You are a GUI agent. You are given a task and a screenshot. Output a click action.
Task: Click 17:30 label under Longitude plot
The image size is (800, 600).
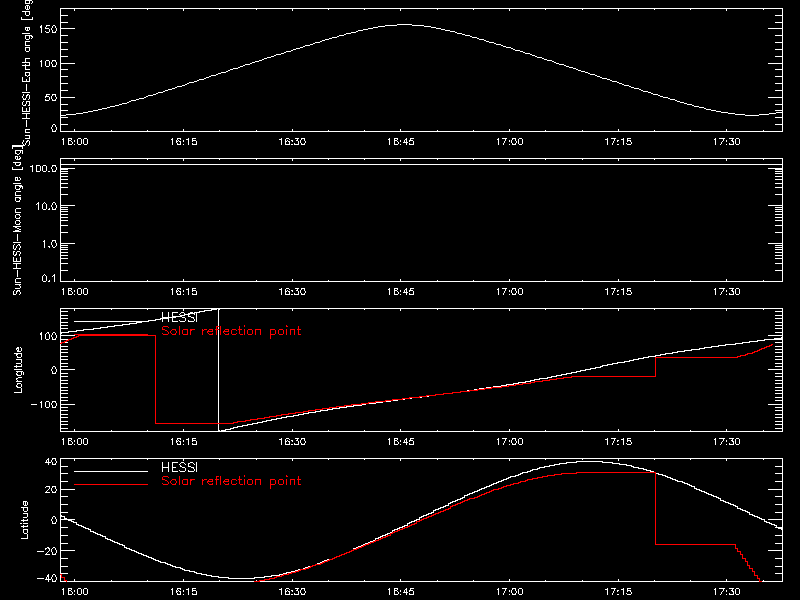(727, 442)
